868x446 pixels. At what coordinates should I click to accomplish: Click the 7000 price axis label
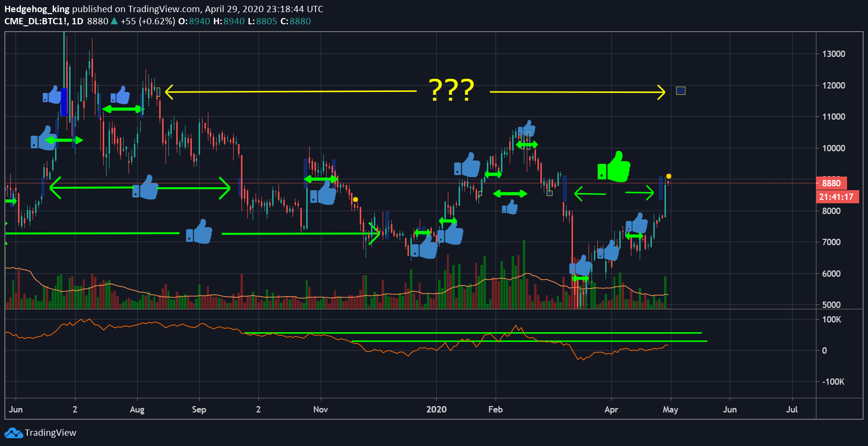pos(831,242)
